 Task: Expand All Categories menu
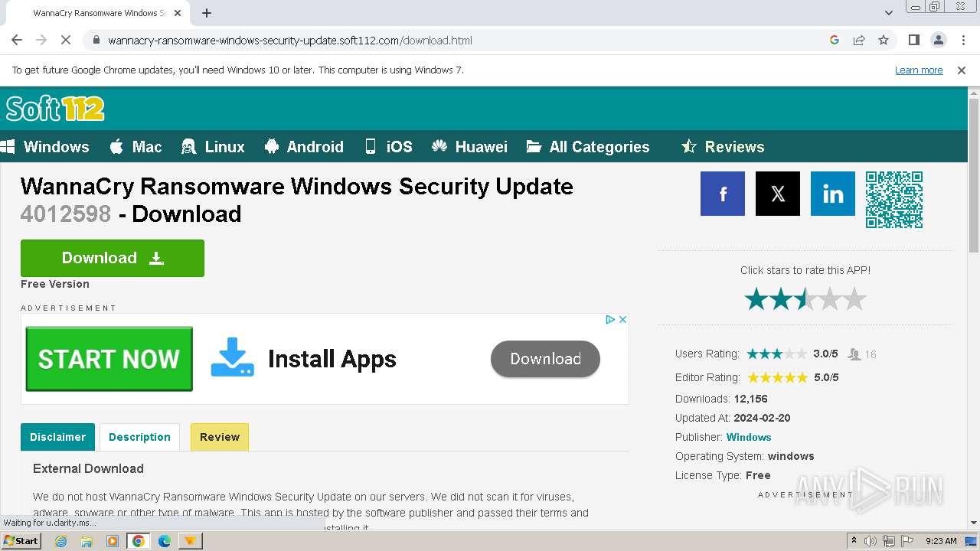pos(588,147)
